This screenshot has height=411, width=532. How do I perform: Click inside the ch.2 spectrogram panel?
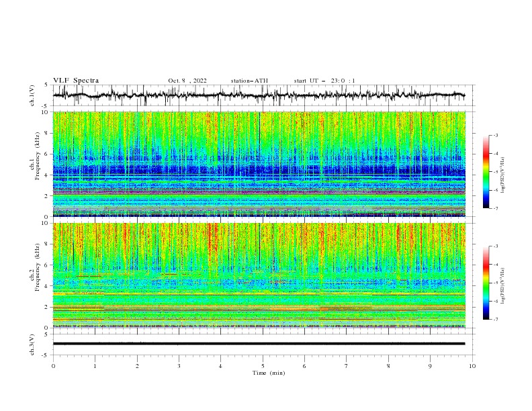pyautogui.click(x=259, y=275)
